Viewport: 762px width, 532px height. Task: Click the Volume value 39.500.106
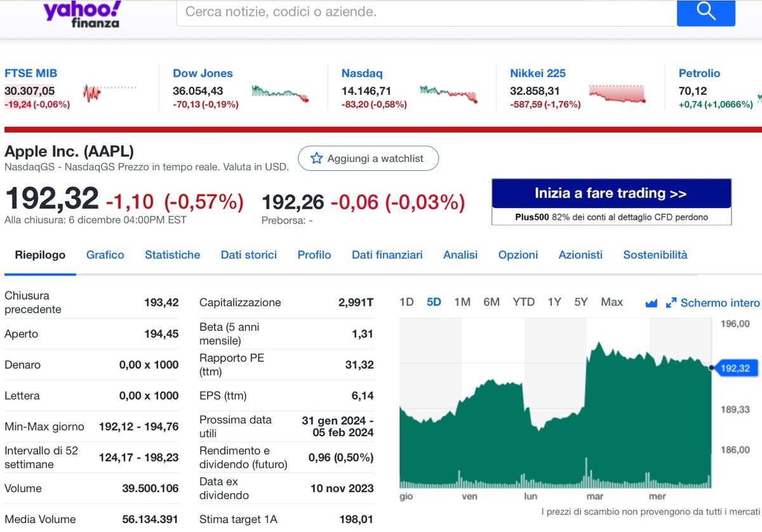[x=150, y=489]
